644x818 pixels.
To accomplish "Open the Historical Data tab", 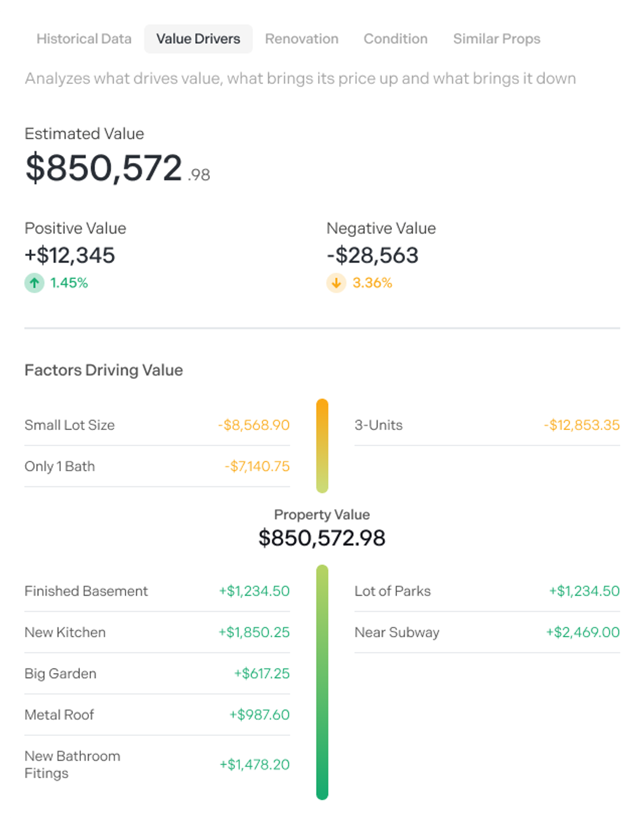I will click(84, 39).
